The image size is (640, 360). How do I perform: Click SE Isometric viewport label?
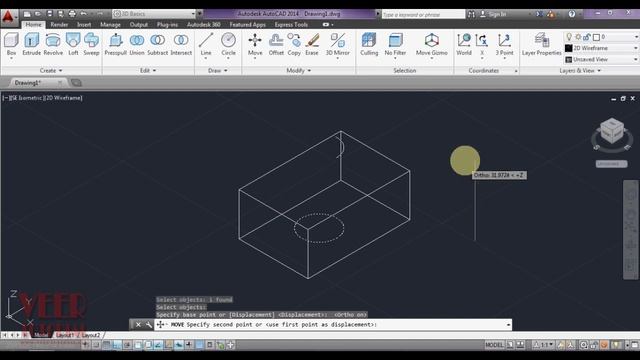pyautogui.click(x=27, y=98)
